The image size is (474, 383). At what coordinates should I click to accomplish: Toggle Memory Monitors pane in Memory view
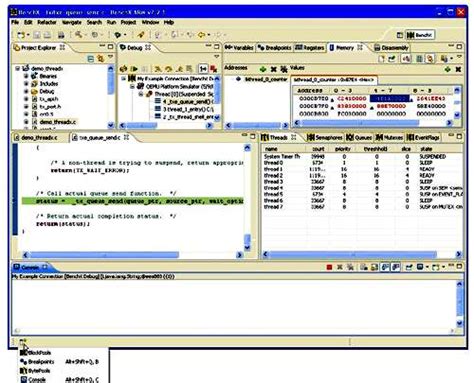tap(406, 59)
